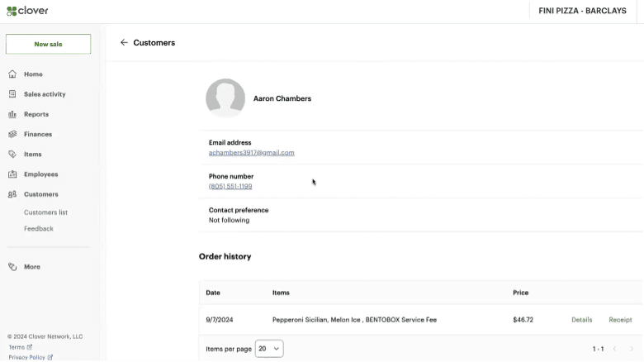Screen dimensions: 644x362
Task: Click the back arrow beside Customers
Action: [124, 43]
